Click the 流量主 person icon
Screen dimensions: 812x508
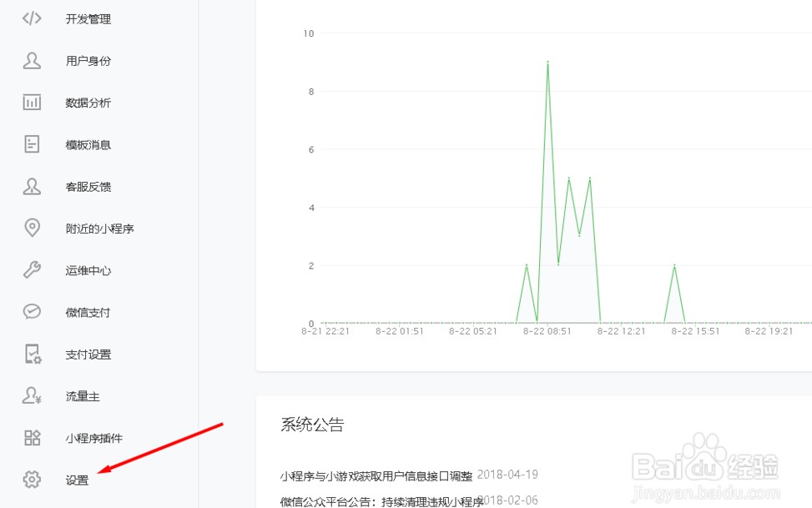click(x=32, y=396)
